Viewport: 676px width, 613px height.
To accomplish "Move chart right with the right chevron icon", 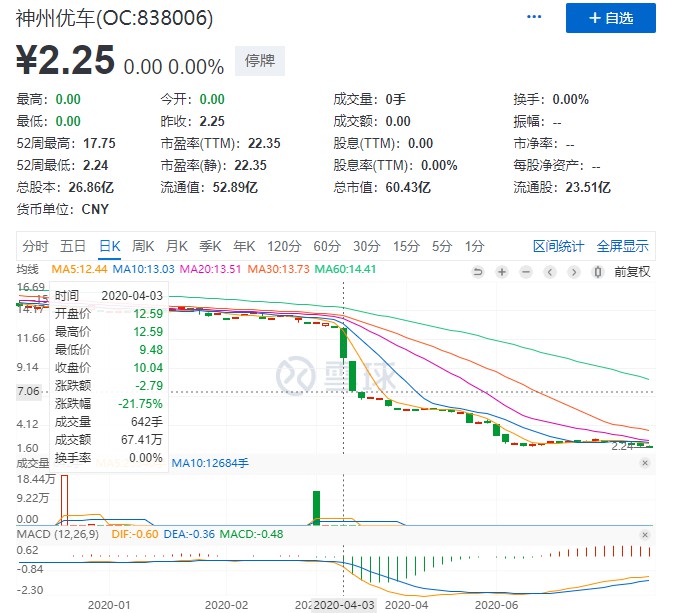I will pos(573,272).
